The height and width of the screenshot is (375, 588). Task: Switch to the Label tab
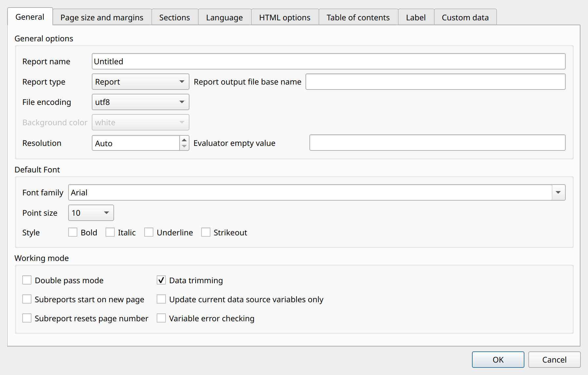[416, 17]
